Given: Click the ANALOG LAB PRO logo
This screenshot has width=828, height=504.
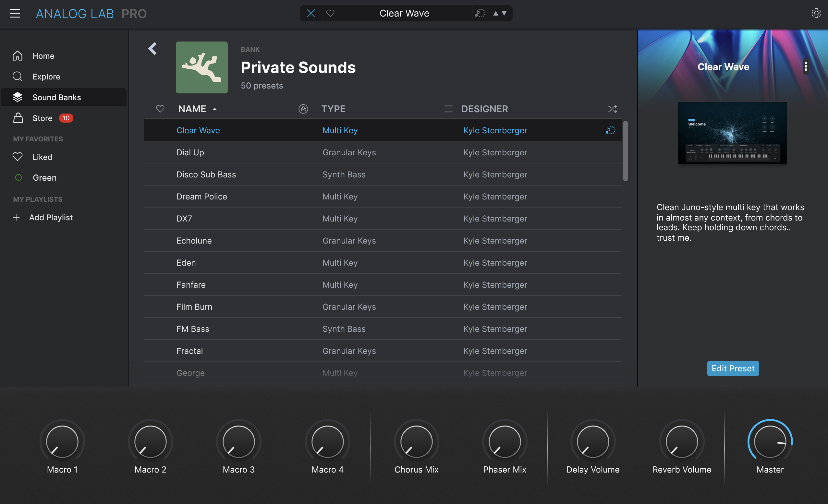Looking at the screenshot, I should (x=91, y=14).
